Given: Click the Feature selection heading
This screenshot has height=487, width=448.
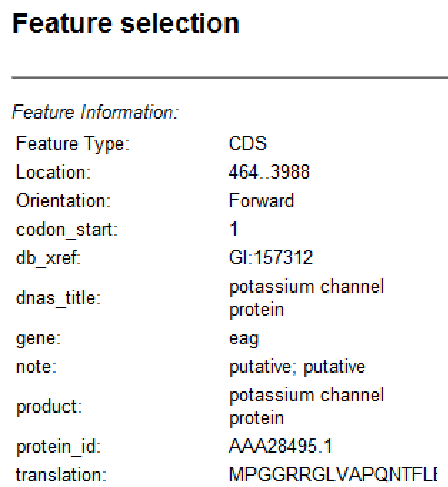Looking at the screenshot, I should pos(126,24).
